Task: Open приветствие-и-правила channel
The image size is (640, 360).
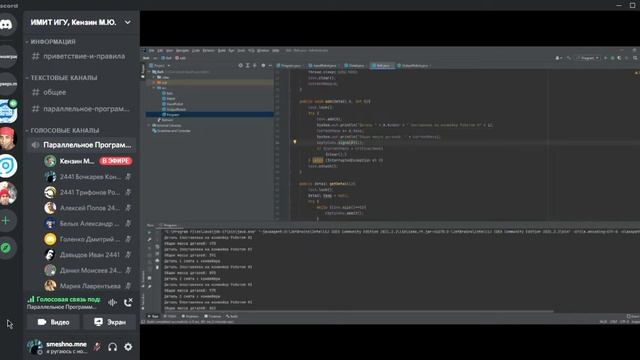Action: click(82, 56)
